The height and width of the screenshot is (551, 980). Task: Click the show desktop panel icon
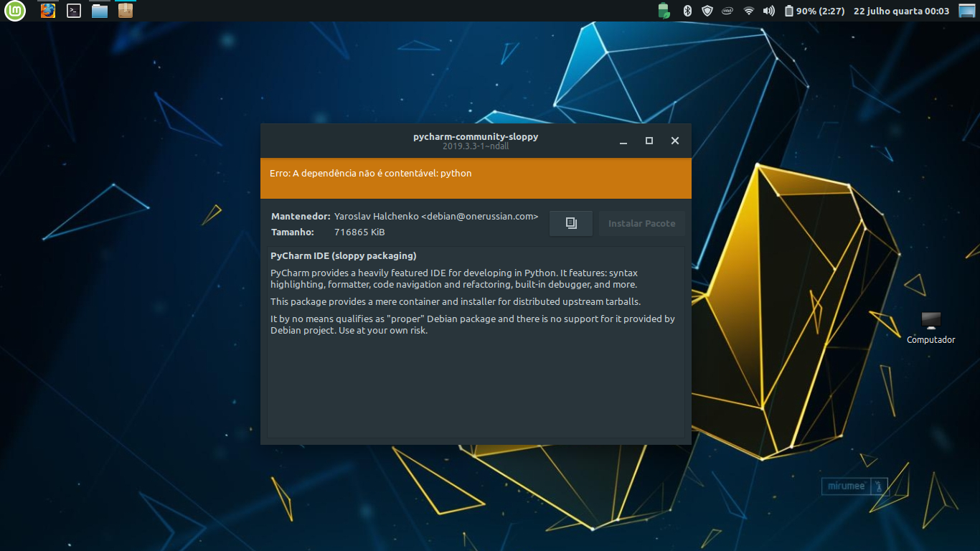pyautogui.click(x=967, y=11)
